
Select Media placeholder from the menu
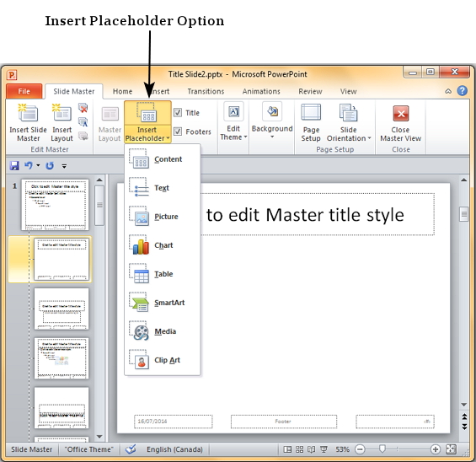tap(163, 331)
